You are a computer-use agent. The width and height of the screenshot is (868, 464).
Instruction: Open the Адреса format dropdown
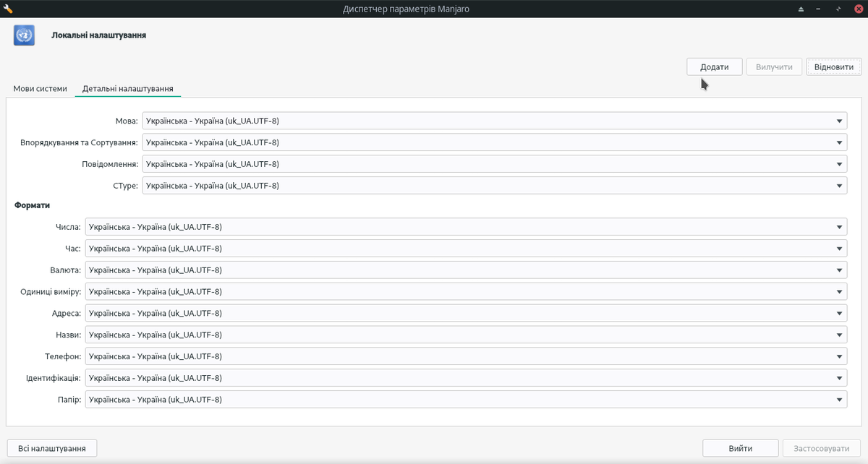[x=466, y=314]
